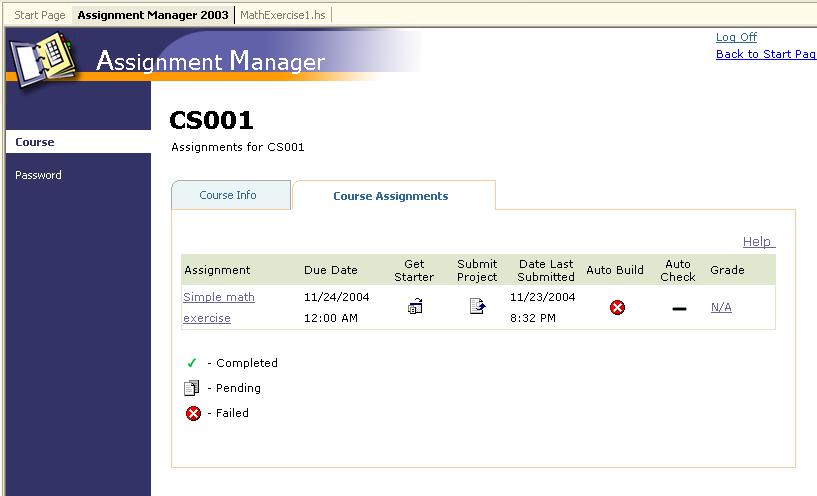Click the green Completed checkmark legend icon

pyautogui.click(x=192, y=363)
